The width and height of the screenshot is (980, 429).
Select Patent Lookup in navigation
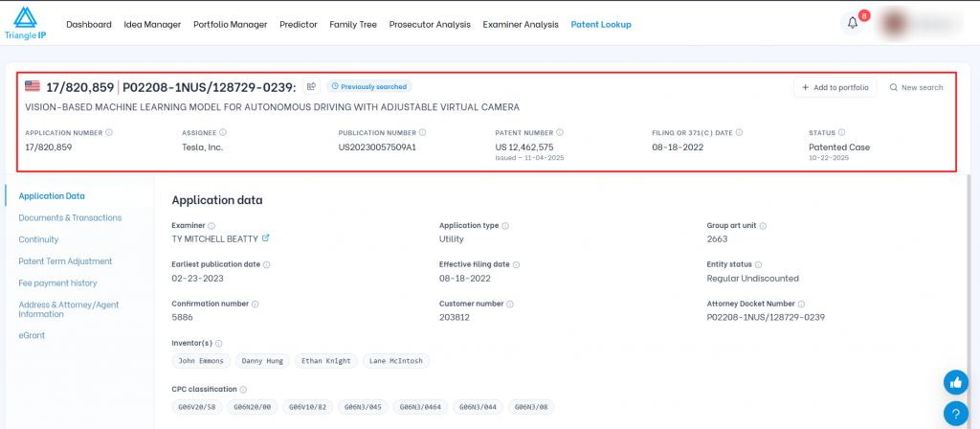coord(601,24)
